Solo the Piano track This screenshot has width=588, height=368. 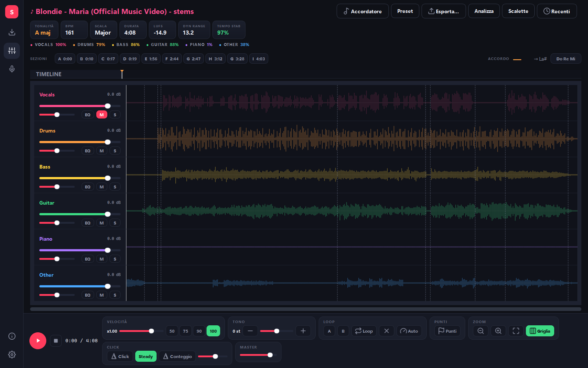115,259
